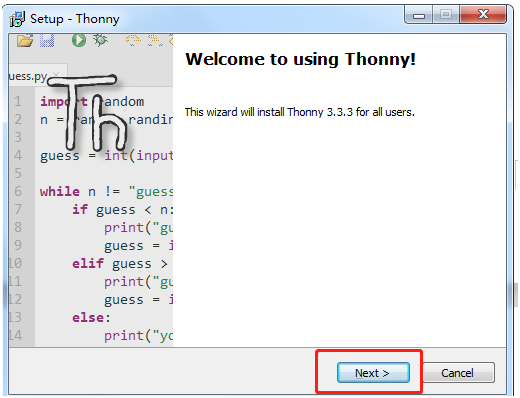520x398 pixels.
Task: Minimize the Setup - Thonny window
Action: point(419,14)
